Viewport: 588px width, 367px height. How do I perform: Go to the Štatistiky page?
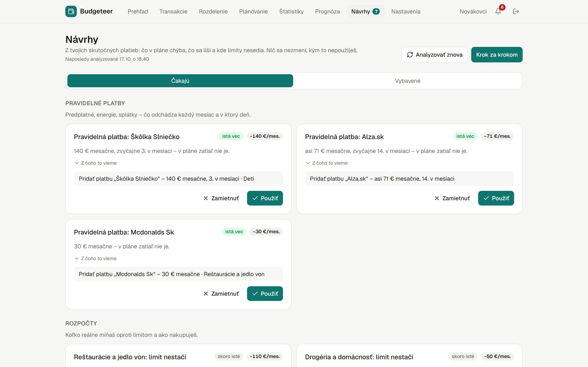coord(291,11)
